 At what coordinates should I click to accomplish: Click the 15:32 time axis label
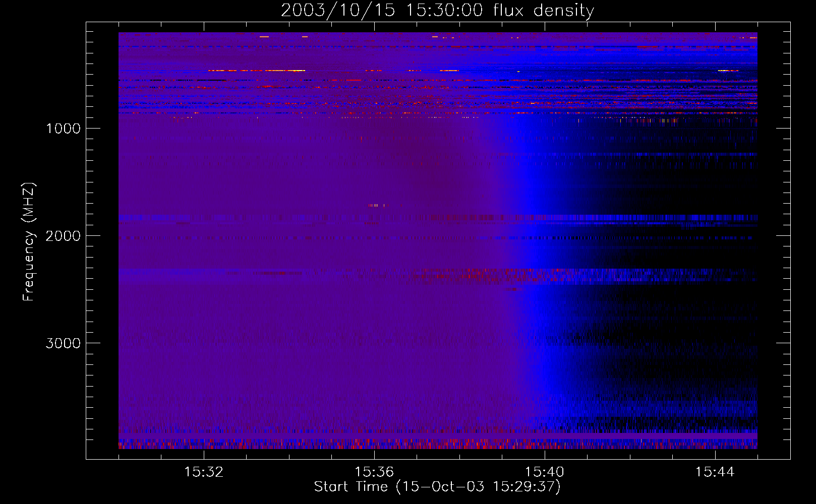[x=204, y=472]
